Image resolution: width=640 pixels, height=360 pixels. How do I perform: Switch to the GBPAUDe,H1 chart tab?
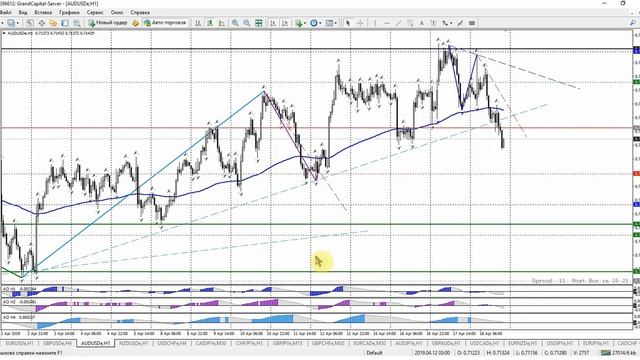coord(446,343)
